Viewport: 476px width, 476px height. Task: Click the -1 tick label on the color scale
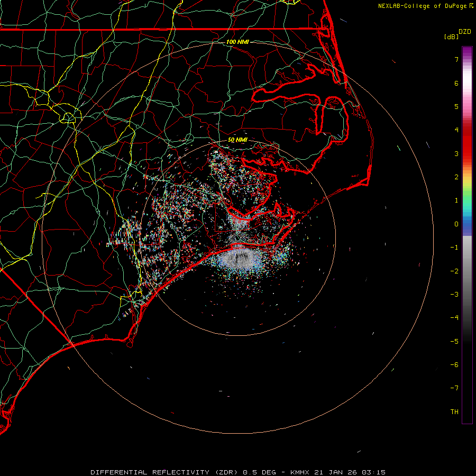454,248
